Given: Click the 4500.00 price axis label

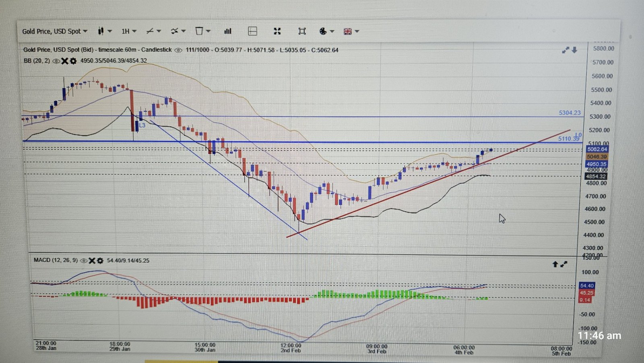Looking at the screenshot, I should click(594, 222).
